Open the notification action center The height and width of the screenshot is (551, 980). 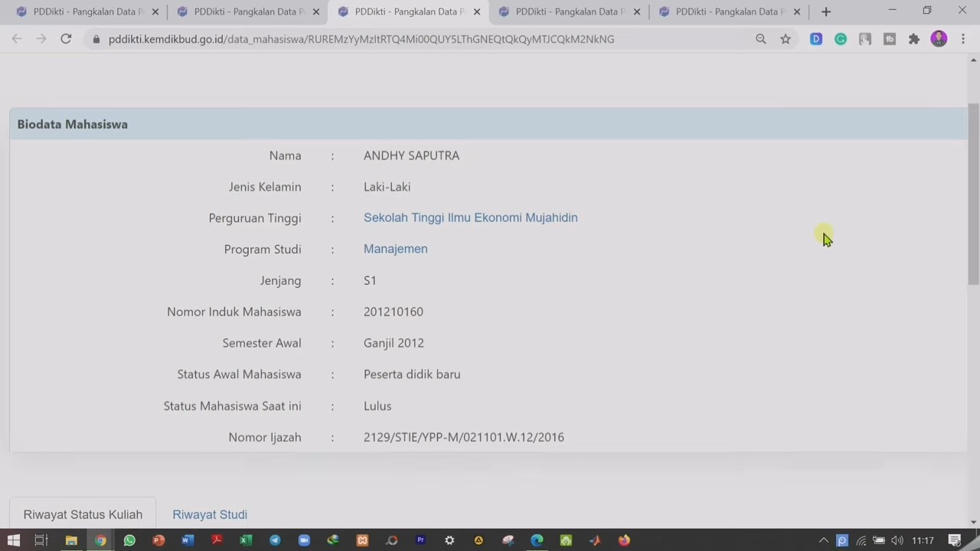(955, 540)
